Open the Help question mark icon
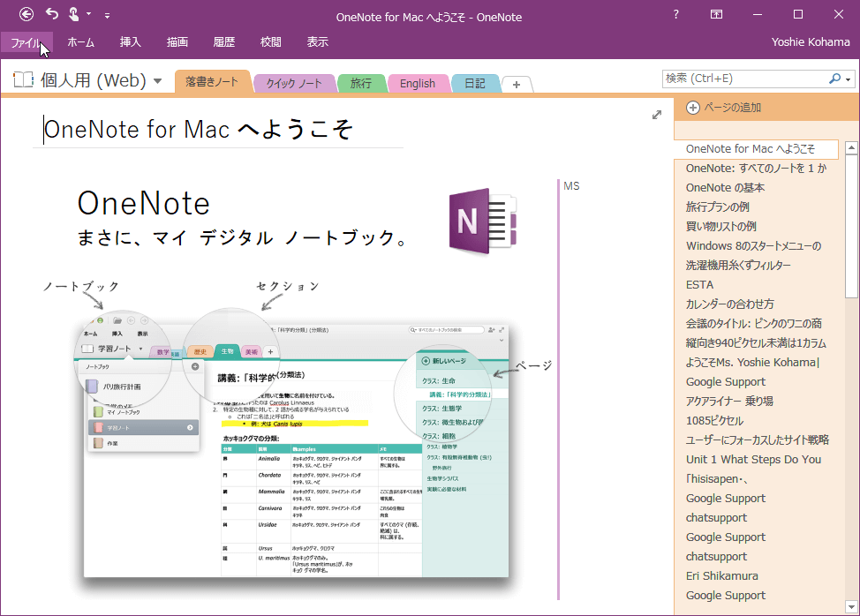The width and height of the screenshot is (860, 616). tap(675, 15)
